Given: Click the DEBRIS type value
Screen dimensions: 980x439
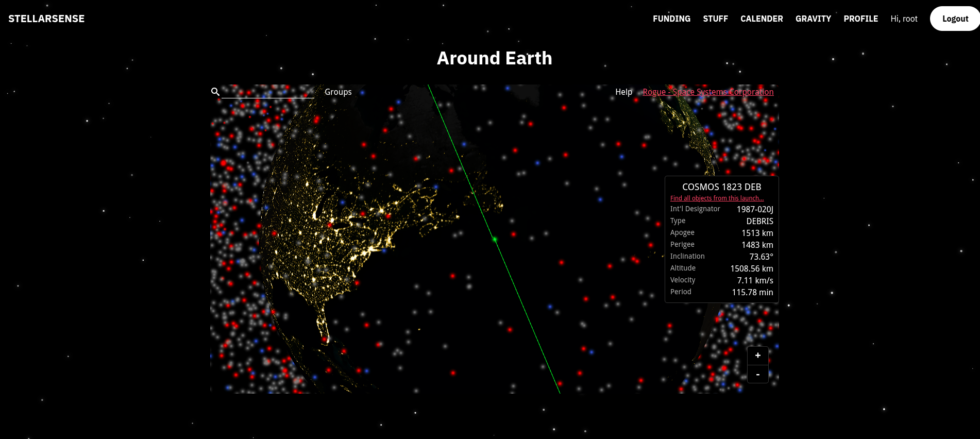Looking at the screenshot, I should [759, 221].
